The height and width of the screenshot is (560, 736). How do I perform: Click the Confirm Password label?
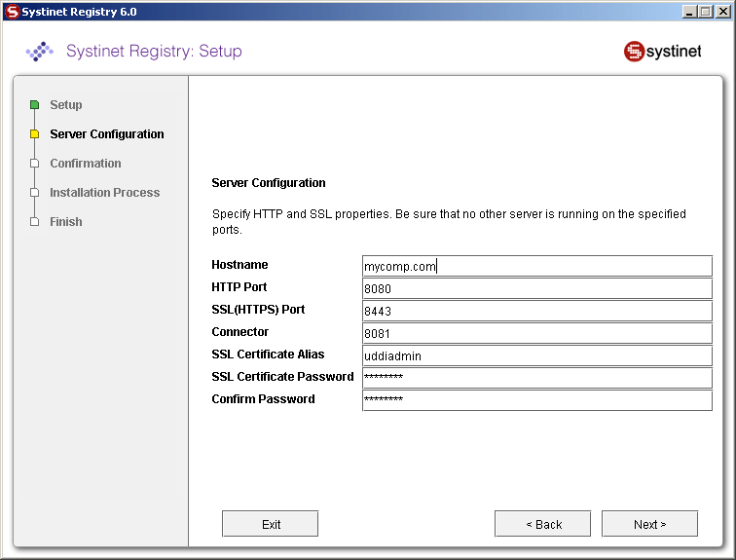263,399
